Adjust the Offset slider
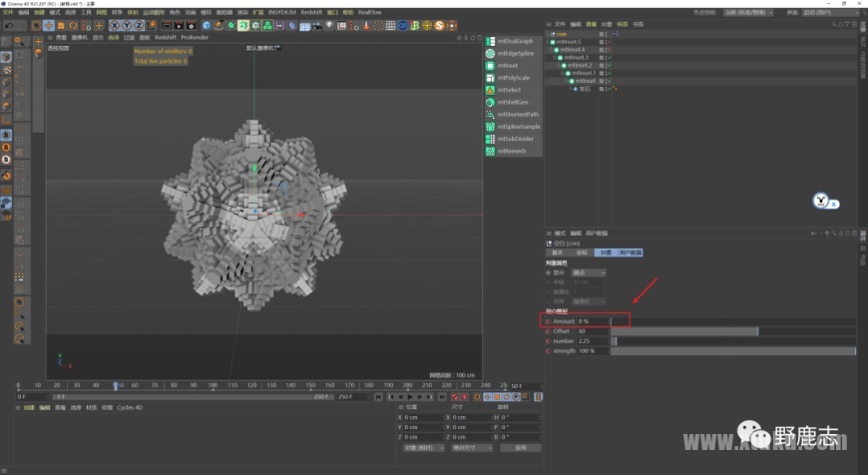 pos(733,331)
